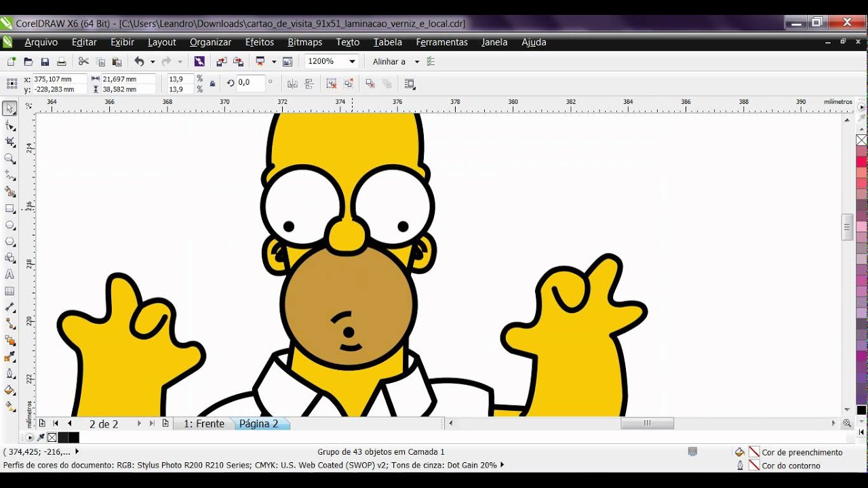Select the Ellipse tool
Image resolution: width=868 pixels, height=488 pixels.
9,224
